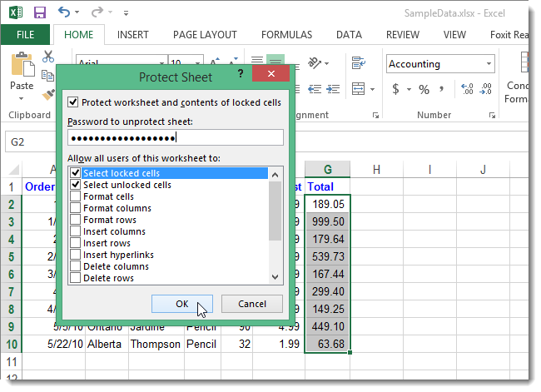Screen dimensions: 541x392
Task: Decrease decimal places
Action: point(485,89)
